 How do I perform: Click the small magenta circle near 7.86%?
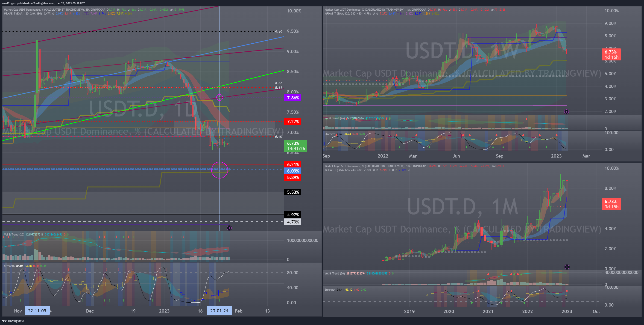tap(220, 97)
